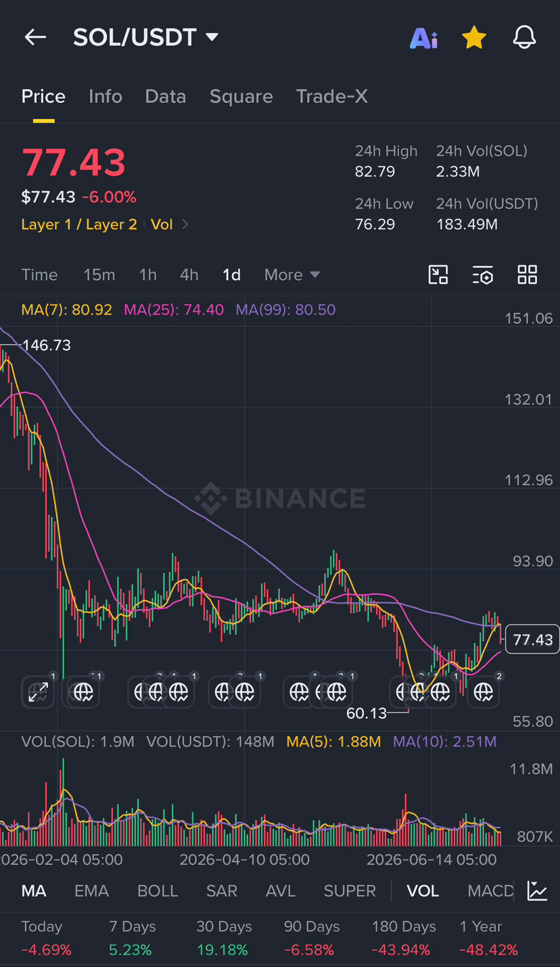Open the picture-in-picture chart icon
Image resolution: width=560 pixels, height=967 pixels.
[438, 275]
